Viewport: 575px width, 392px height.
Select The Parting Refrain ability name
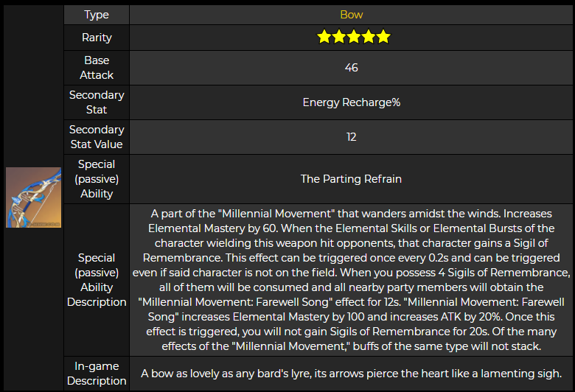[x=352, y=179]
